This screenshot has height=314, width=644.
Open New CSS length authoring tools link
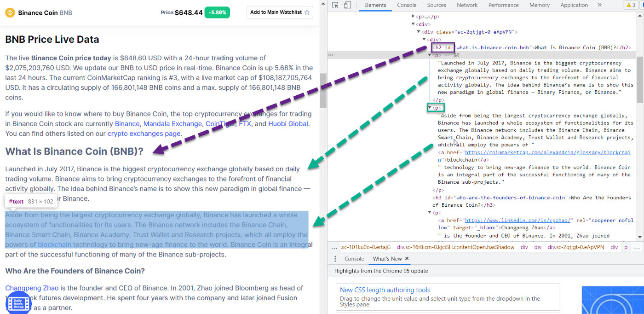click(x=385, y=290)
